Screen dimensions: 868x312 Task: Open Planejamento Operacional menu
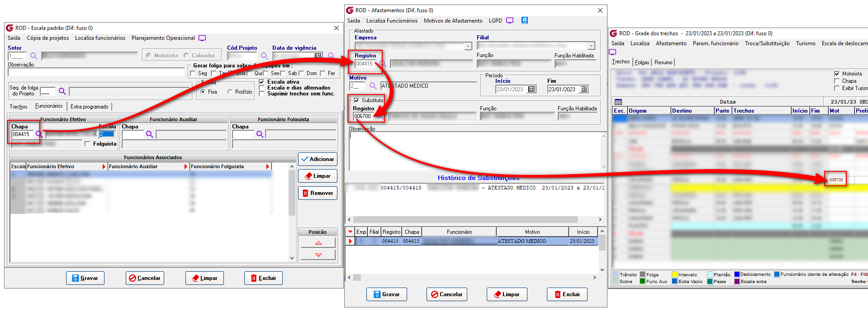pyautogui.click(x=163, y=38)
